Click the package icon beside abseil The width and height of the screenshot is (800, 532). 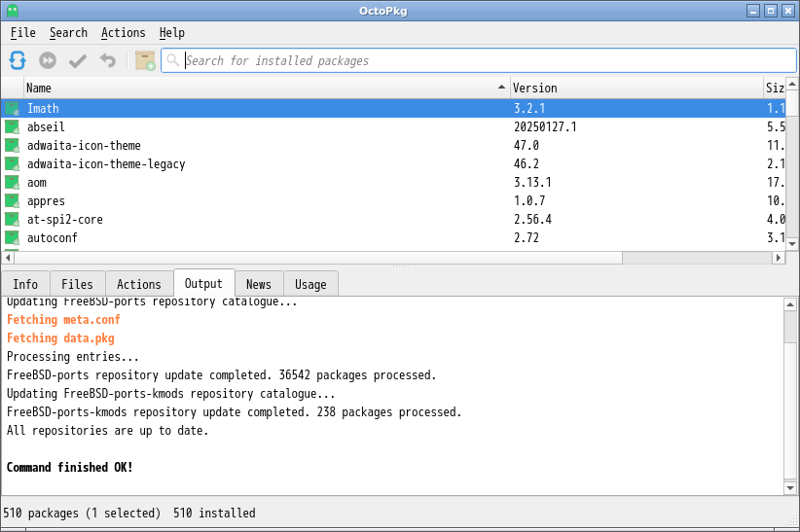[x=13, y=126]
